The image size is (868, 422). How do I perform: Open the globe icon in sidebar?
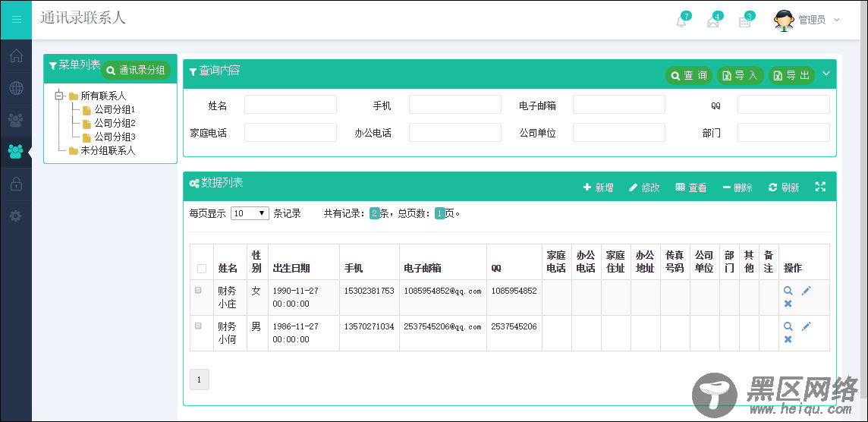(16, 88)
